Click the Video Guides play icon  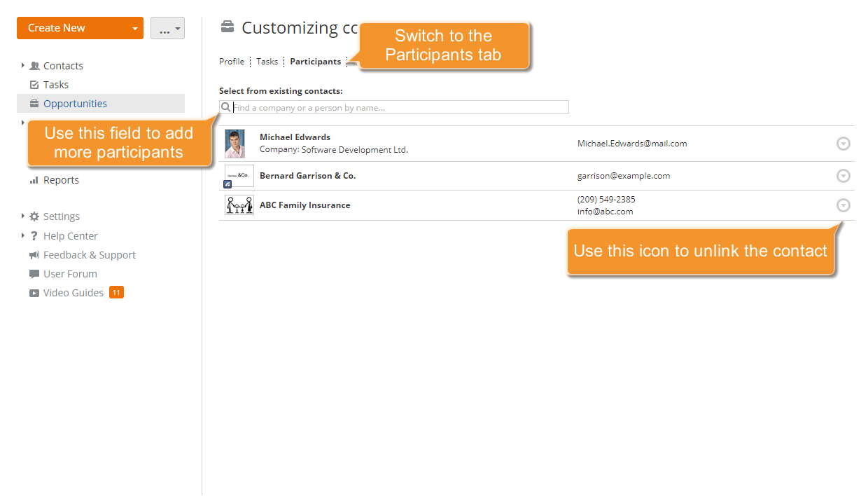click(x=33, y=292)
